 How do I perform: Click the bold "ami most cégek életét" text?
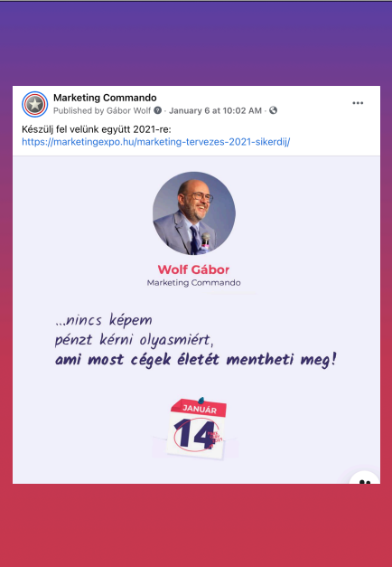tap(137, 360)
